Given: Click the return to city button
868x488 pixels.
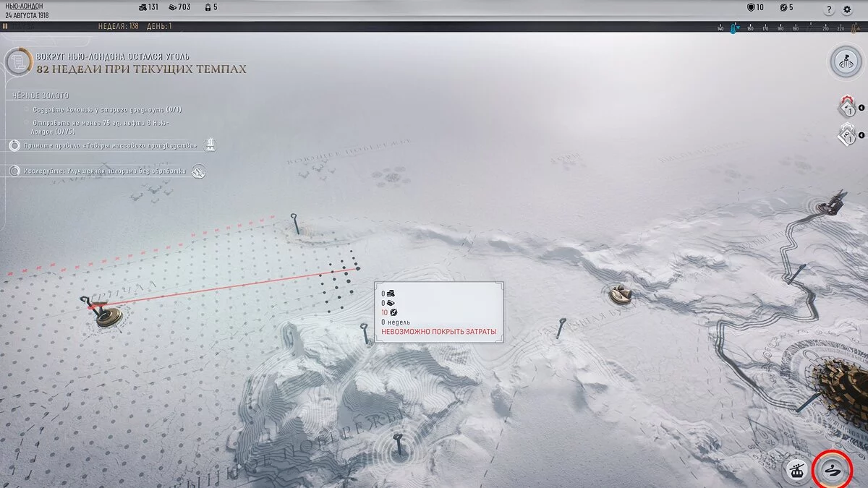Looking at the screenshot, I should [843, 61].
